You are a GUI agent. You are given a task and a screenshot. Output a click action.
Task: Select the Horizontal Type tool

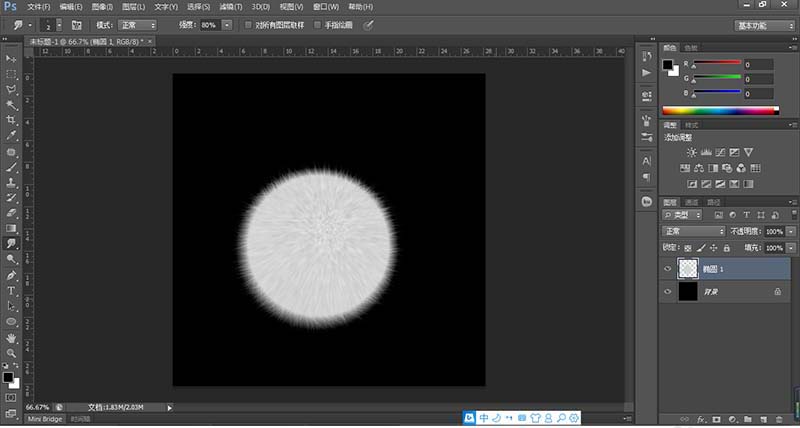pyautogui.click(x=11, y=290)
